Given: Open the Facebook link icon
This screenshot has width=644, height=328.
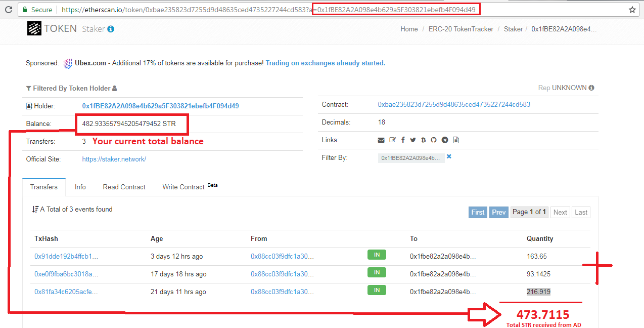Looking at the screenshot, I should pyautogui.click(x=403, y=140).
